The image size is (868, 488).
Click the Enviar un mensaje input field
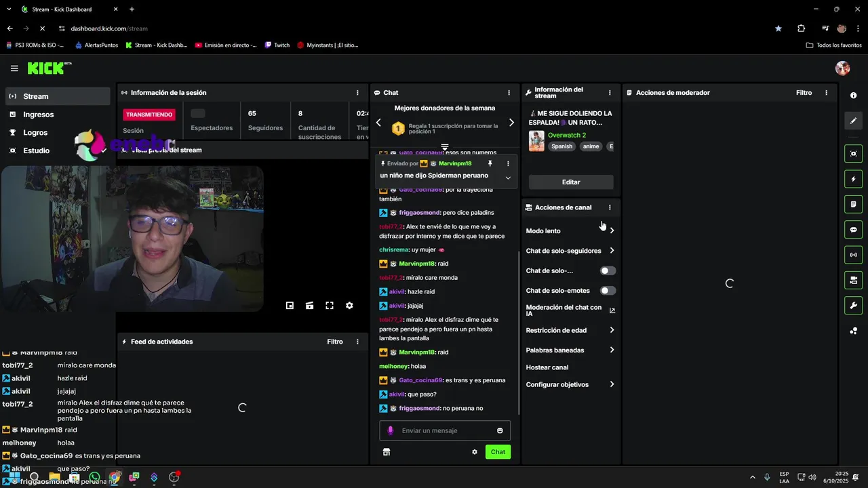click(x=445, y=430)
